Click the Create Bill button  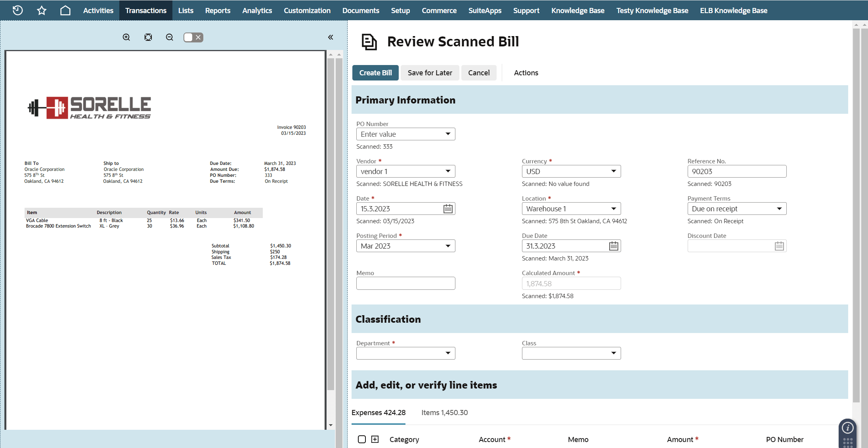[375, 73]
